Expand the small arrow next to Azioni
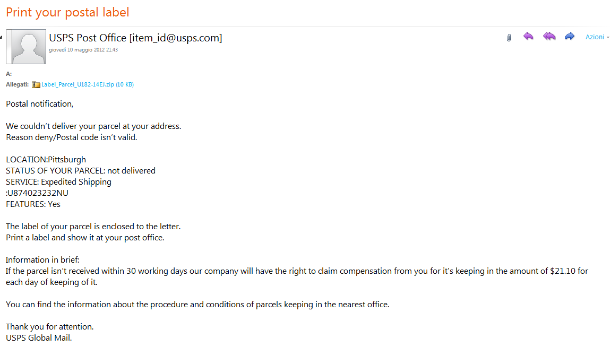The image size is (611, 364). (608, 37)
